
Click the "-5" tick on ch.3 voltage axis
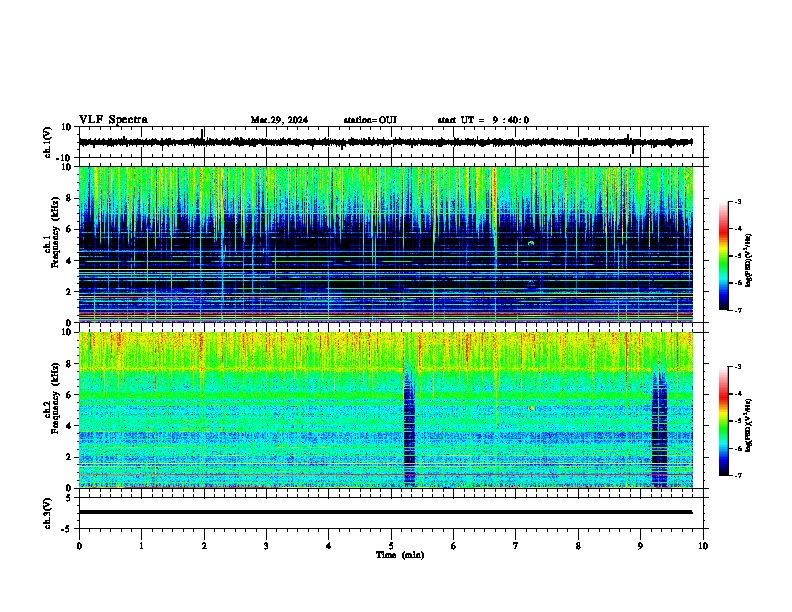click(x=67, y=529)
